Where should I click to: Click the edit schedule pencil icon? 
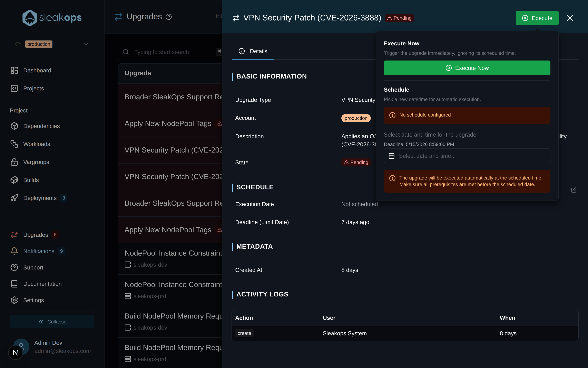pyautogui.click(x=574, y=190)
